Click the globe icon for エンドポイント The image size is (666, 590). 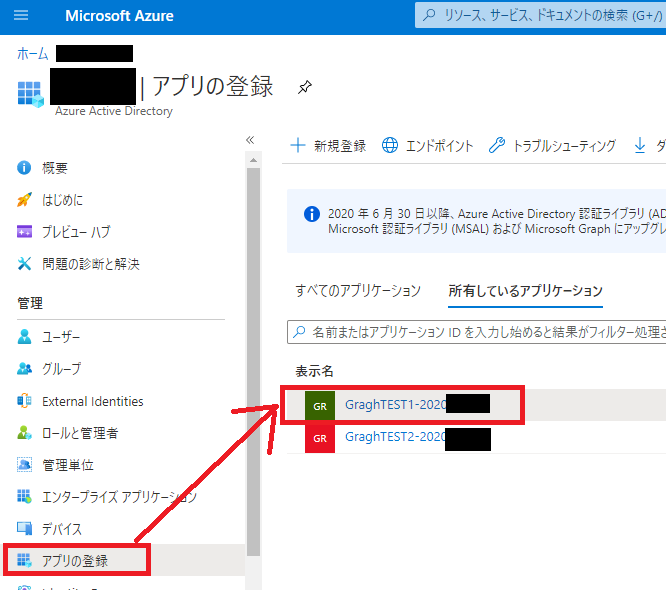[x=389, y=145]
